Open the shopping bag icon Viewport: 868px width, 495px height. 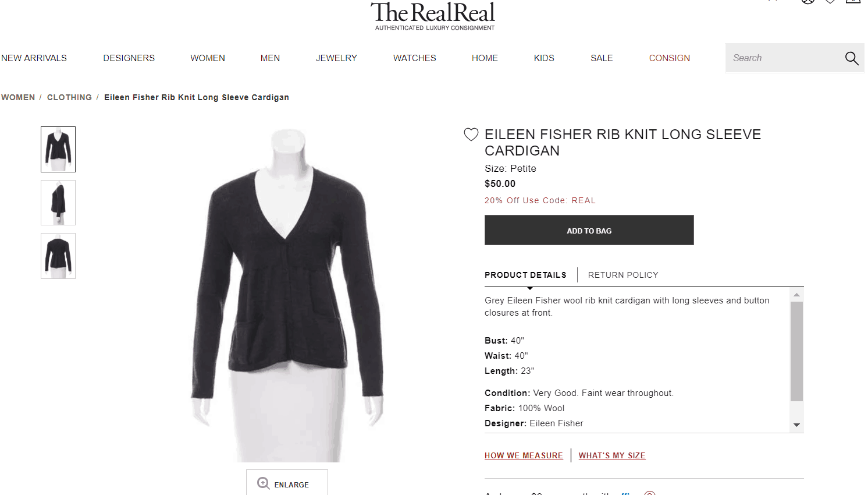(853, 1)
